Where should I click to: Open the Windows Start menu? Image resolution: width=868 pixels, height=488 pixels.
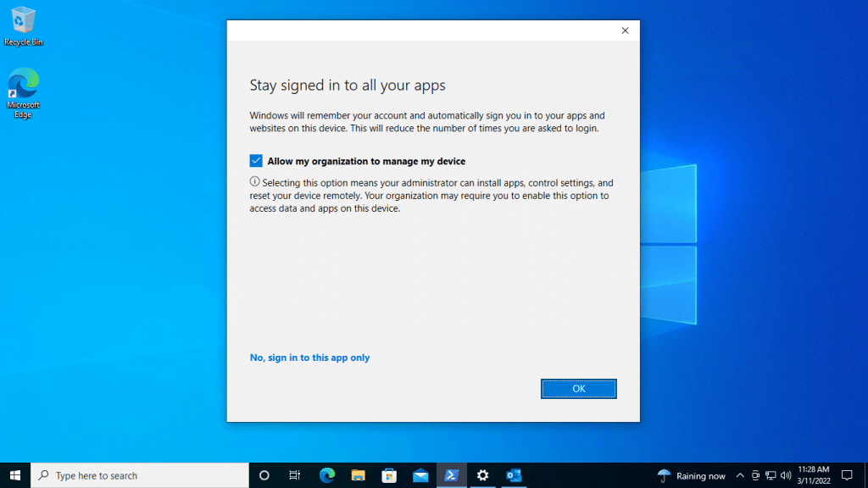(15, 475)
